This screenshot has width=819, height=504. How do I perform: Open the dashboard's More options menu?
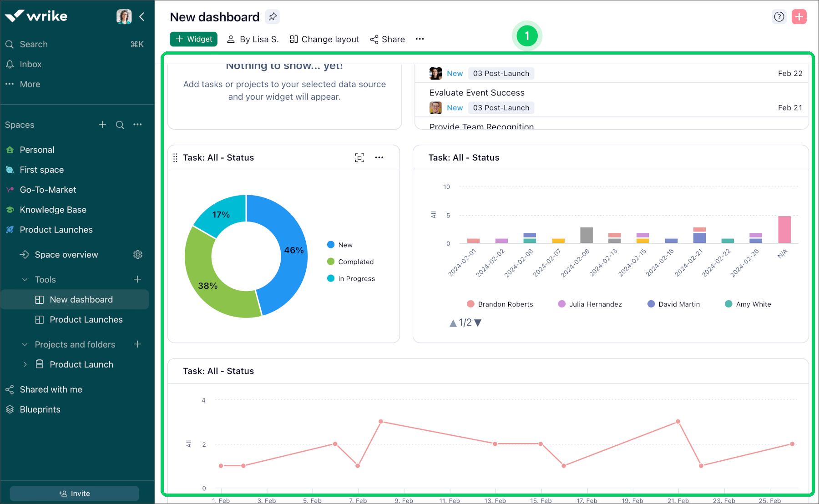click(x=420, y=39)
